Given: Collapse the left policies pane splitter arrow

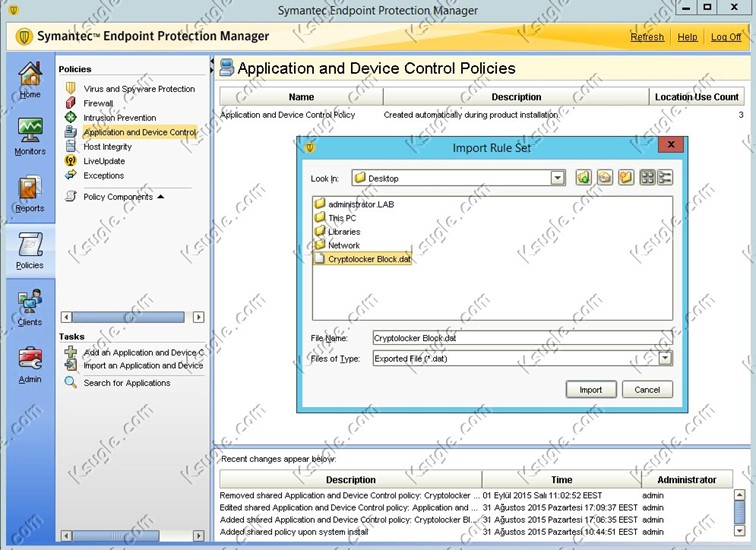Looking at the screenshot, I should pyautogui.click(x=211, y=61).
